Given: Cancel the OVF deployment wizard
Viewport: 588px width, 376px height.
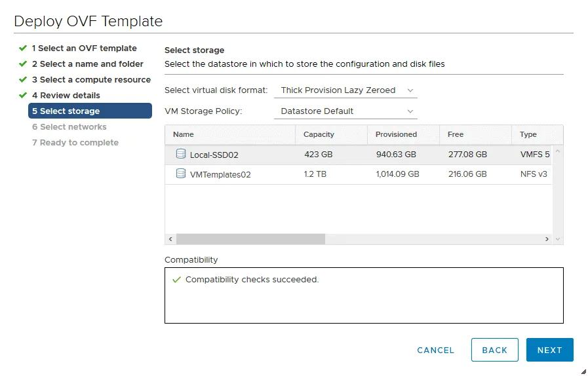Looking at the screenshot, I should [435, 350].
